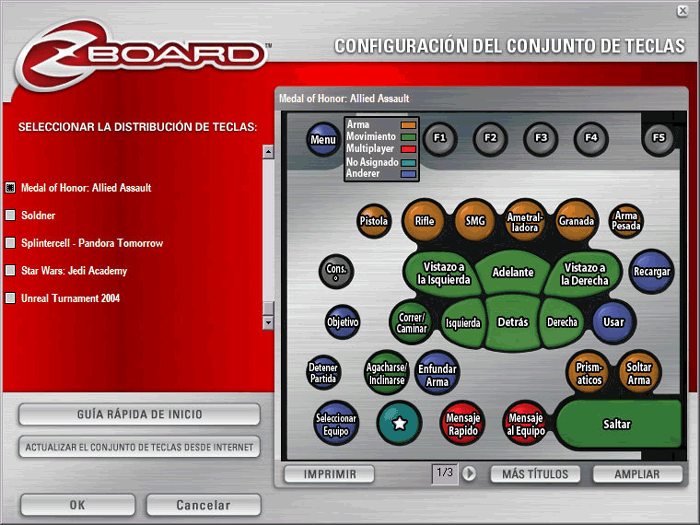Click the layout list scrollbar thumb
Viewport: 700px width, 525px height.
pos(268,308)
